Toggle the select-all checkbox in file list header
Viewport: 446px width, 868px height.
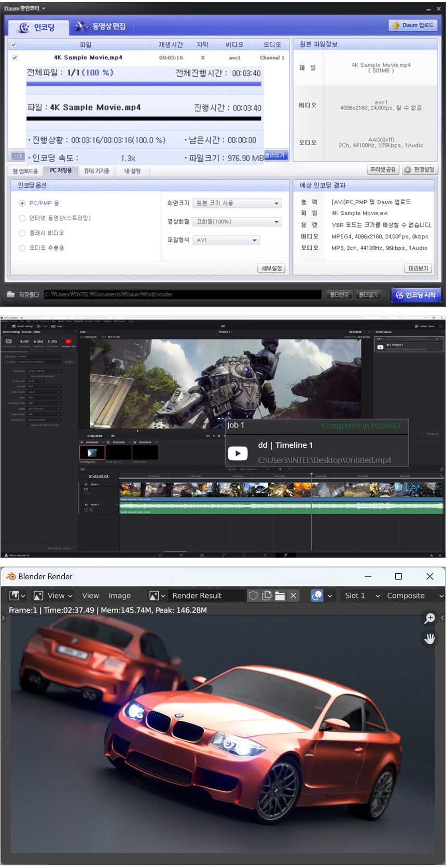coord(14,45)
